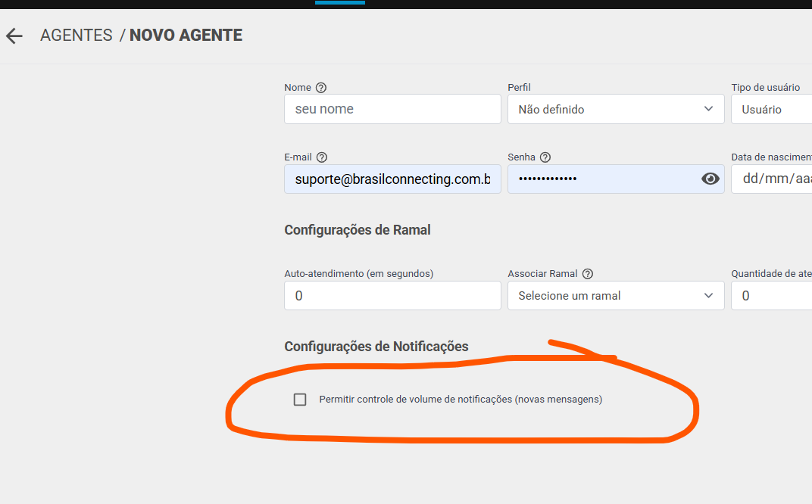Open the help icon next to E-mail

pyautogui.click(x=322, y=157)
